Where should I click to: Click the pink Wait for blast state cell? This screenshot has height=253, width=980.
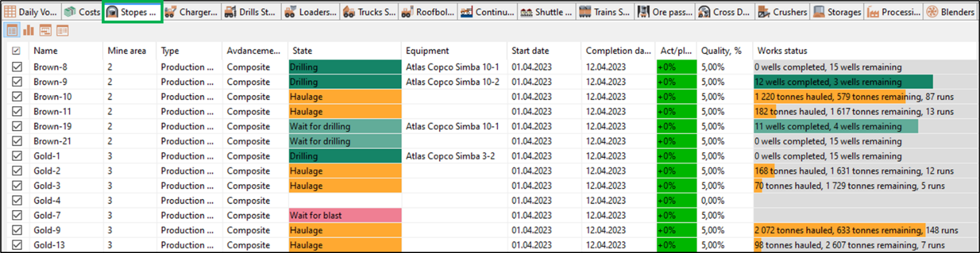pos(345,215)
